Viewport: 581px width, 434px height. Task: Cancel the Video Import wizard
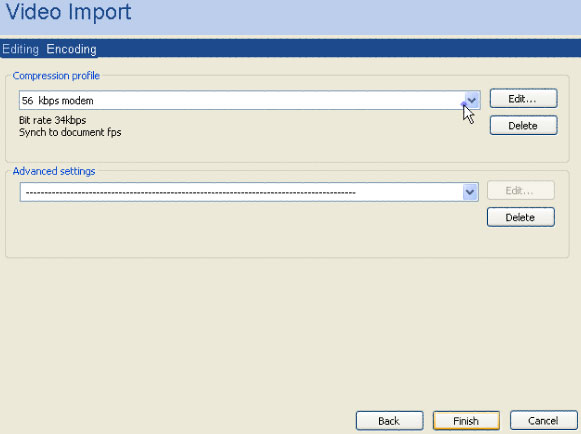[543, 421]
